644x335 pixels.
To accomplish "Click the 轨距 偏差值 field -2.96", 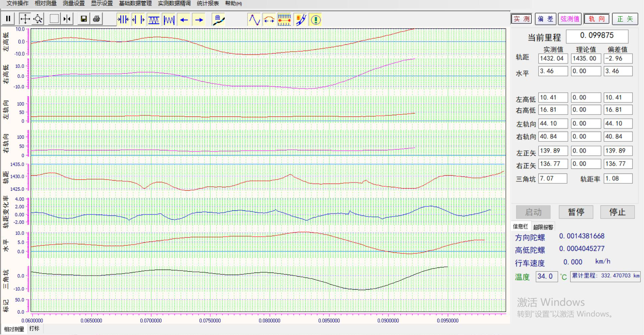I will [618, 58].
